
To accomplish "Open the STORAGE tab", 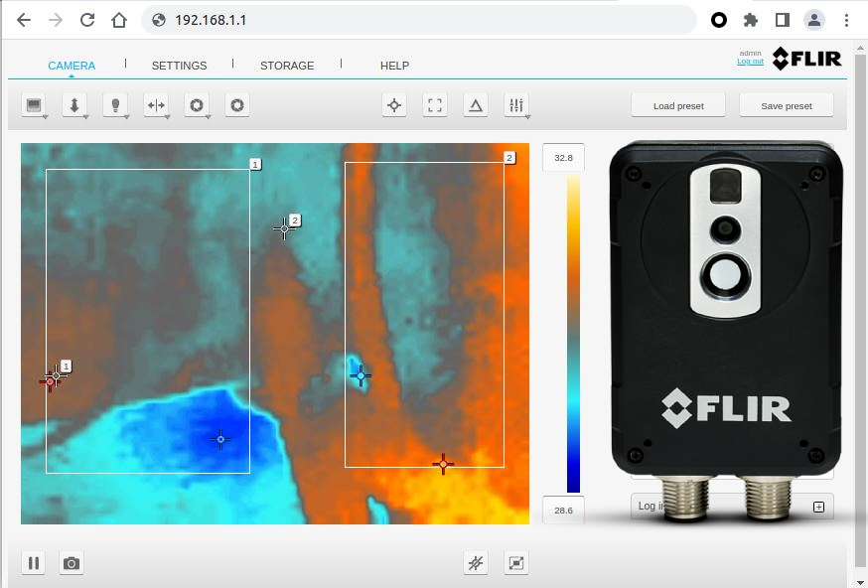I will 287,66.
